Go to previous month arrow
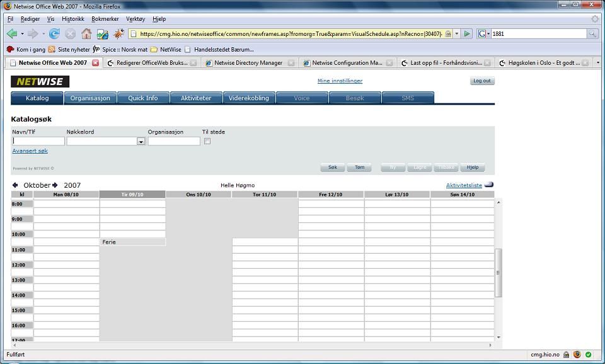Viewport: 605px width, 364px height. 15,185
